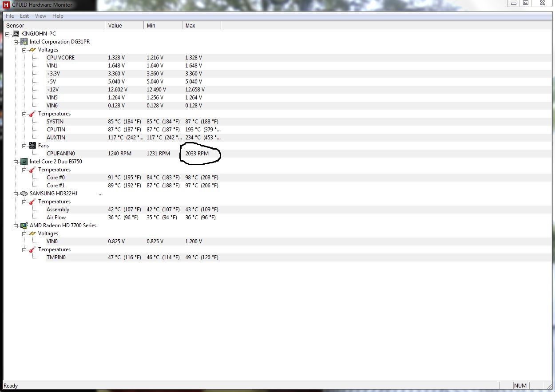Click the AMD Radeon HD 7700 card icon

pos(24,226)
